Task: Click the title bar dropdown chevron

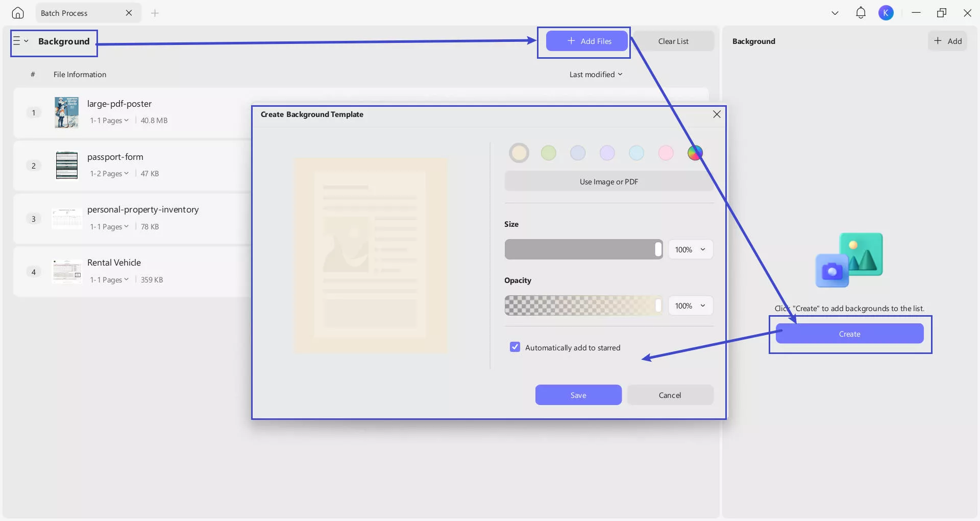Action: [835, 13]
